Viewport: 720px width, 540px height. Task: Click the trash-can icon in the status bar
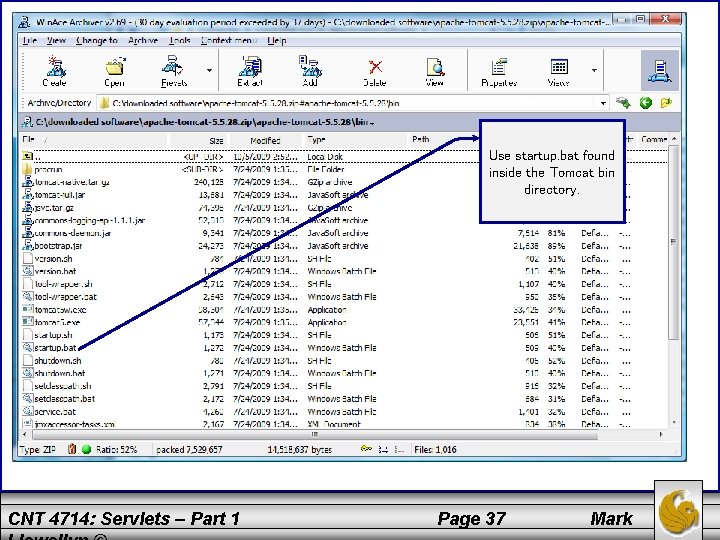[72, 449]
